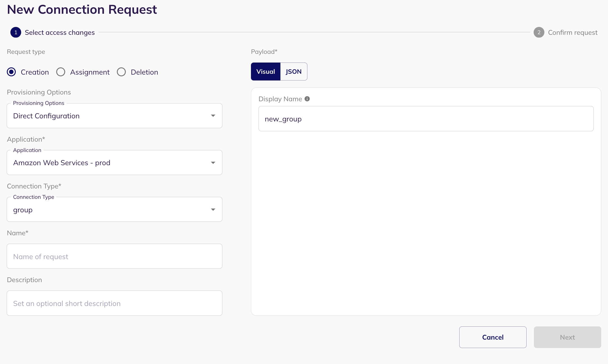608x364 pixels.
Task: Select the Assignment request type
Action: click(x=61, y=72)
